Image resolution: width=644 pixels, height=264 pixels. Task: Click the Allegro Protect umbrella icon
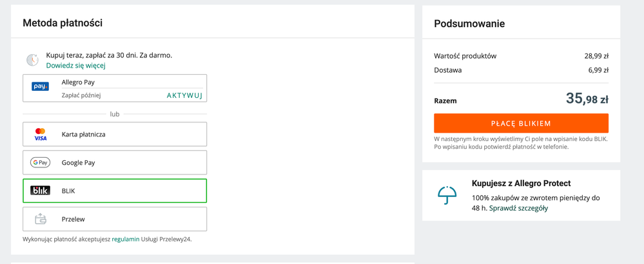tap(447, 195)
